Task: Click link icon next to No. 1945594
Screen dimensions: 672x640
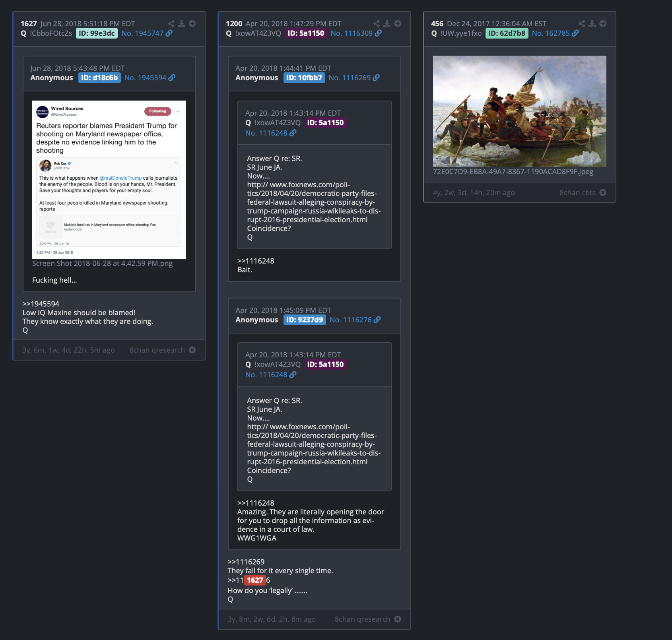Action: (x=172, y=78)
